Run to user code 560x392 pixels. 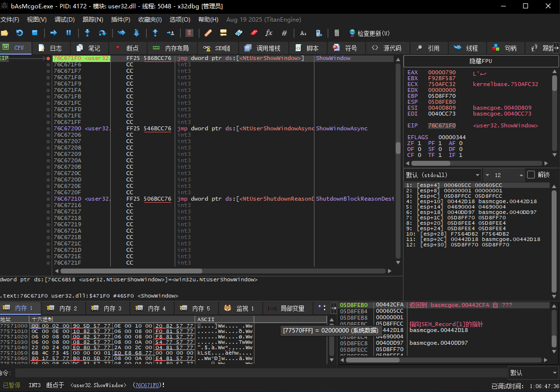click(170, 33)
